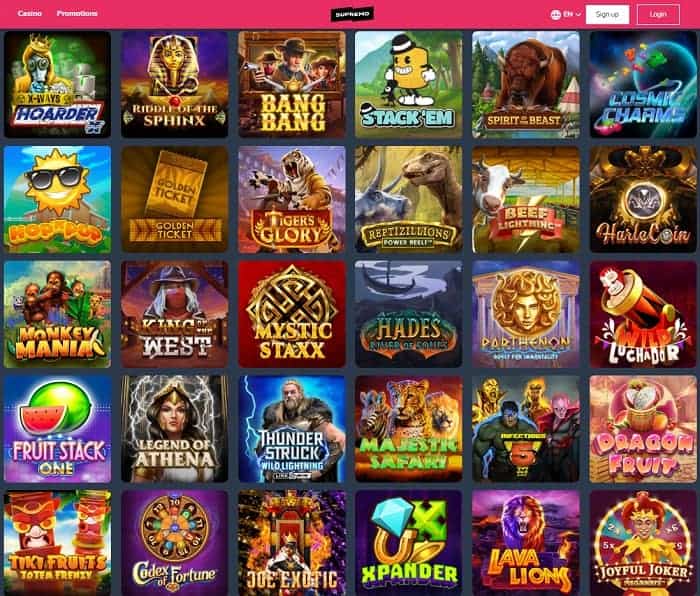
Task: Open the Beef Lightning game
Action: pyautogui.click(x=526, y=200)
